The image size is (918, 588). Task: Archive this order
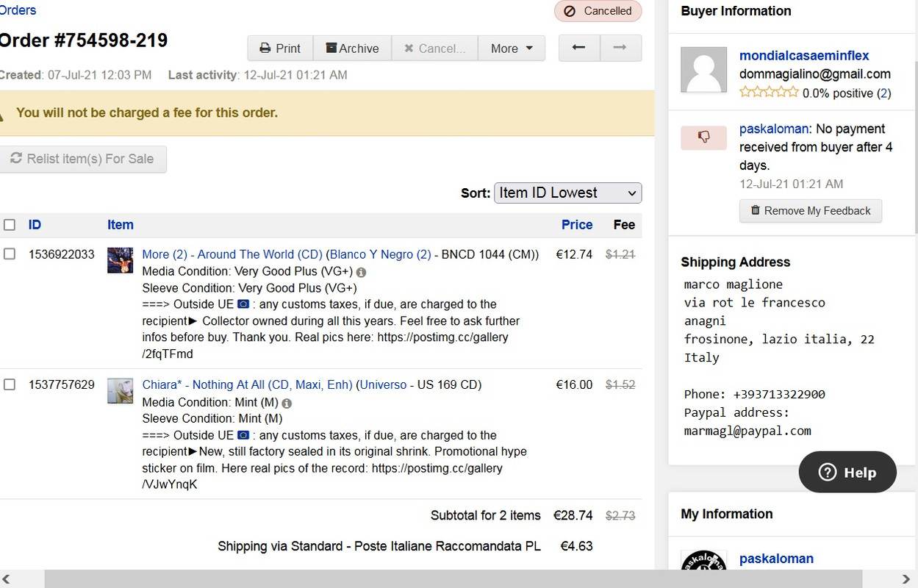click(352, 49)
